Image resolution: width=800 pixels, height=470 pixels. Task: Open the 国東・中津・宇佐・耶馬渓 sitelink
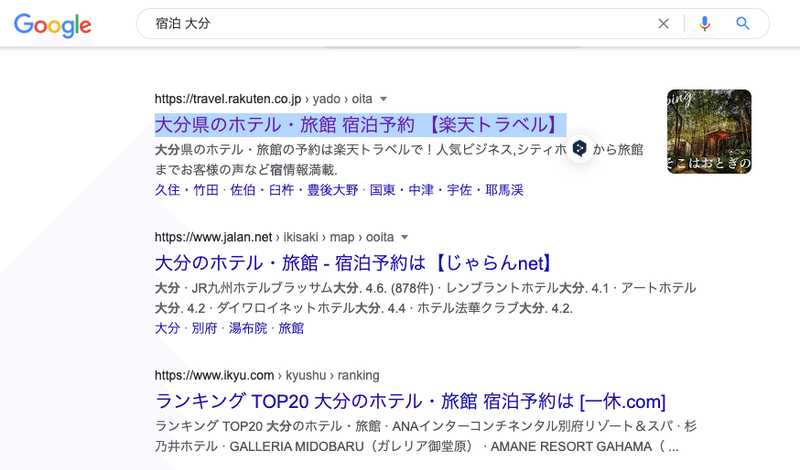pos(446,190)
